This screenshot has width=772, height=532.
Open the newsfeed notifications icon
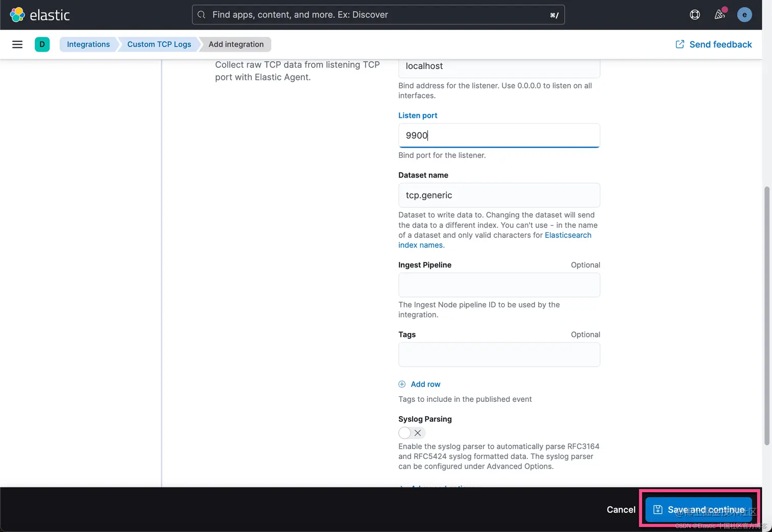click(720, 15)
